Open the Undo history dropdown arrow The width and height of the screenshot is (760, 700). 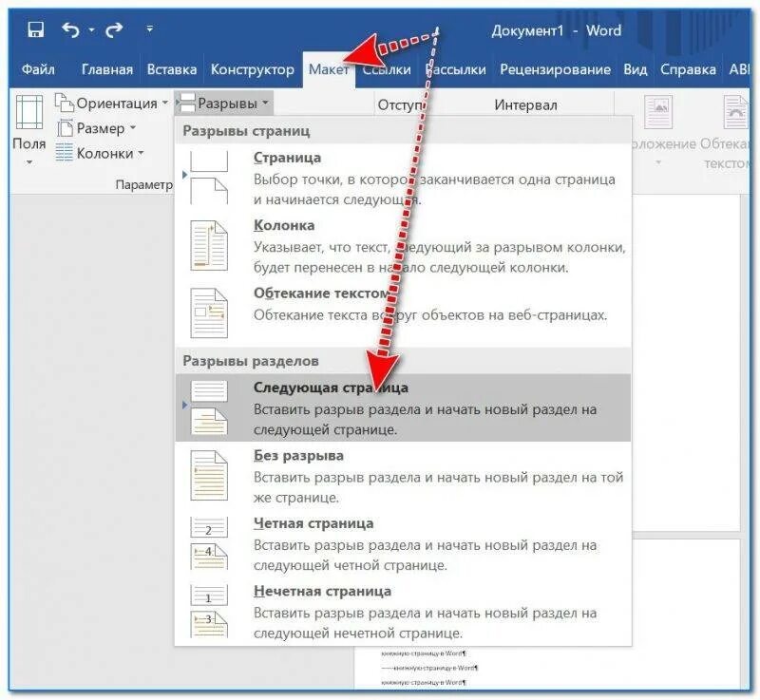point(91,30)
